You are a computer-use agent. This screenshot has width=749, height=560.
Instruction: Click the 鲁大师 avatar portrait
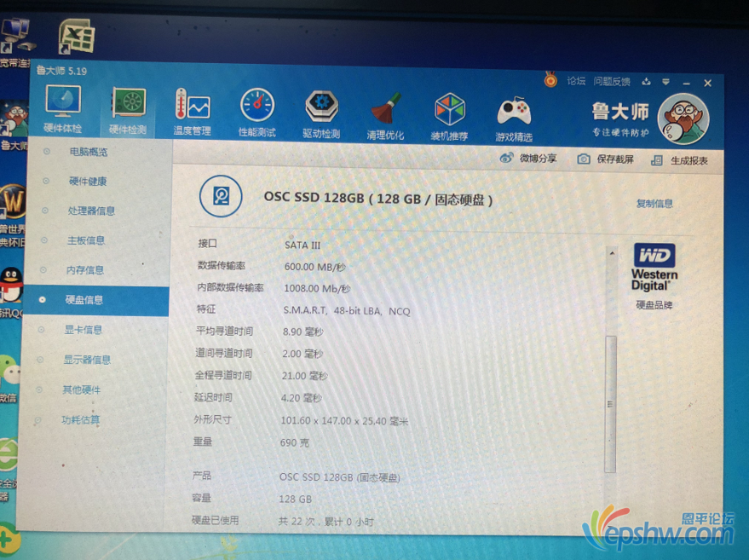coord(683,119)
